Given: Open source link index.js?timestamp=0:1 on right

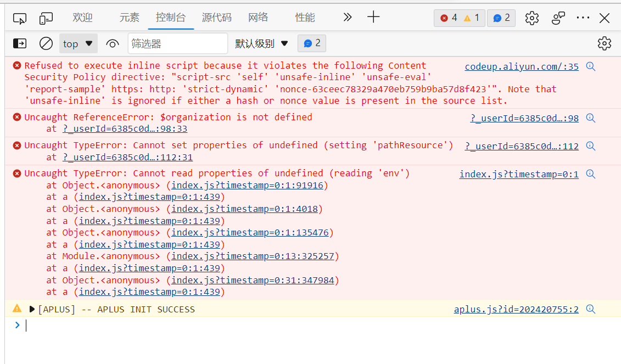Looking at the screenshot, I should [519, 174].
